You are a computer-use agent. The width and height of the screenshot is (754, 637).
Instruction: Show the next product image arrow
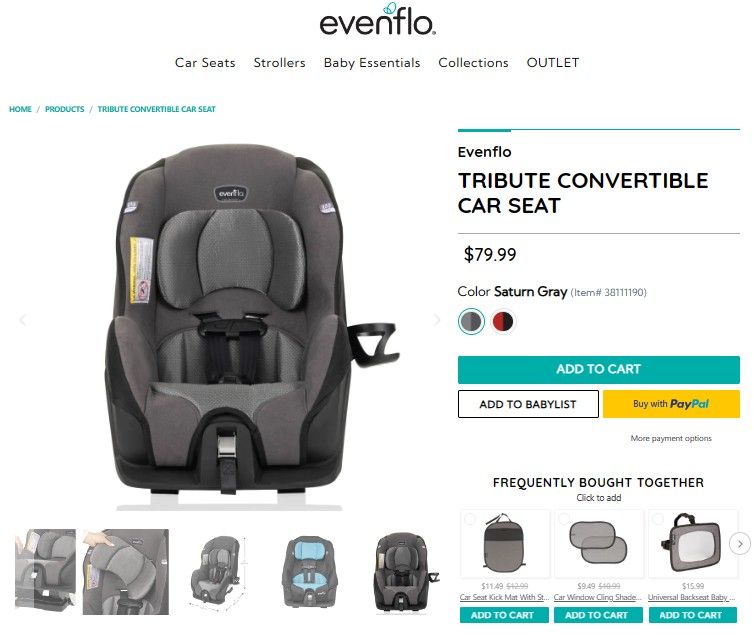pos(437,320)
